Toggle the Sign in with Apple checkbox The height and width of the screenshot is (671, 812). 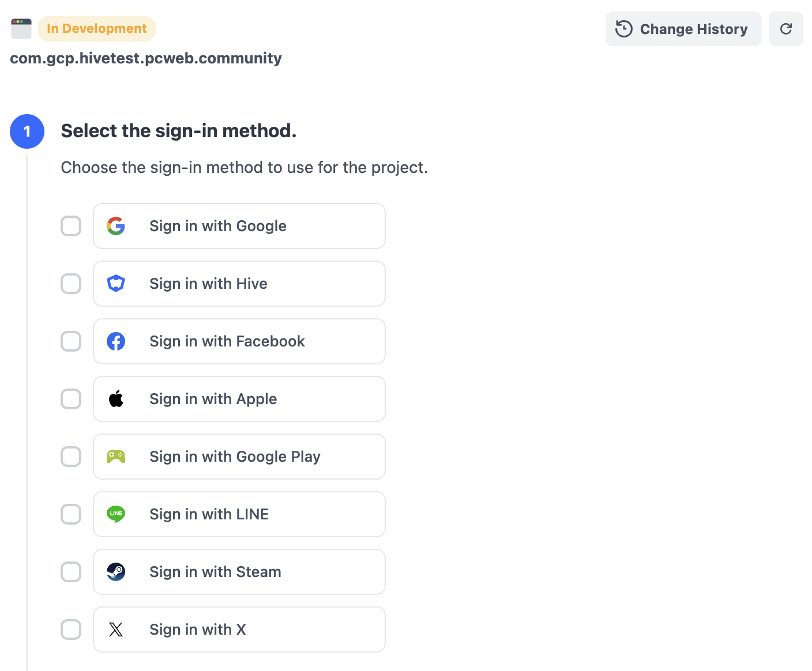(71, 399)
